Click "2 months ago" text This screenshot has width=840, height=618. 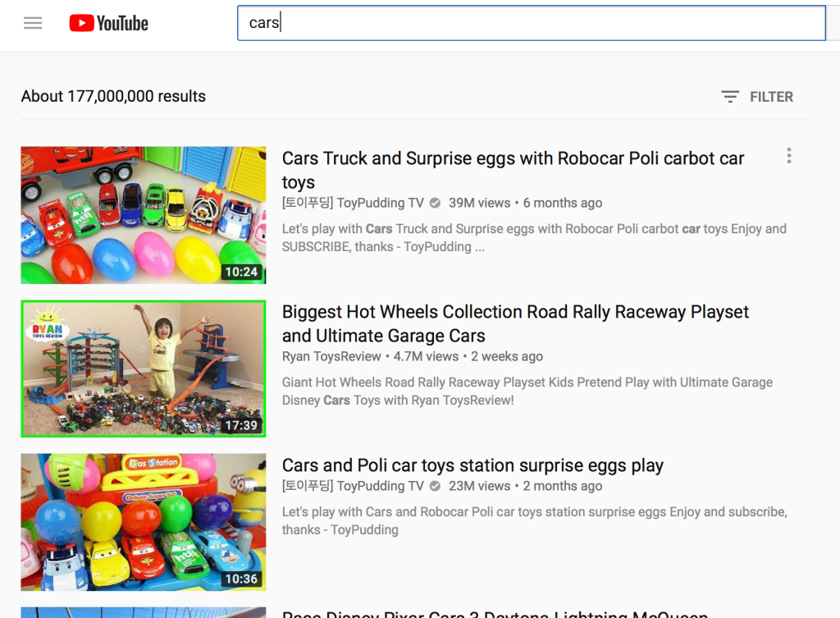(563, 486)
